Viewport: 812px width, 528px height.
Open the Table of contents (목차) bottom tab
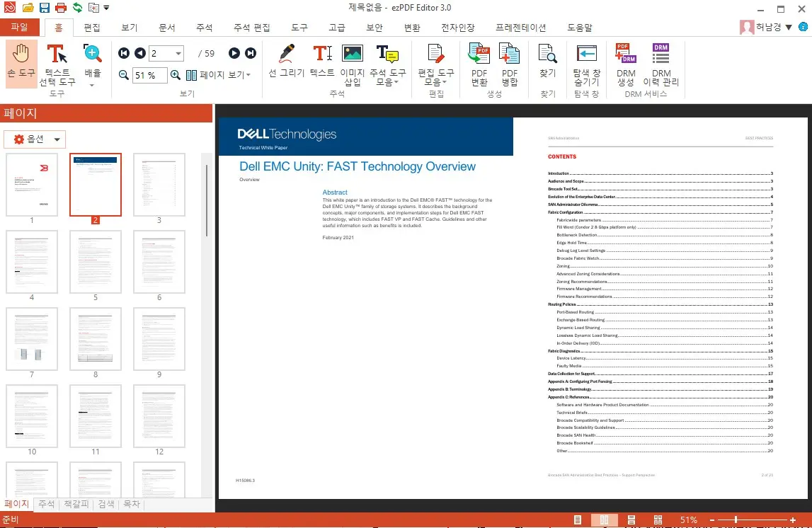tap(132, 504)
